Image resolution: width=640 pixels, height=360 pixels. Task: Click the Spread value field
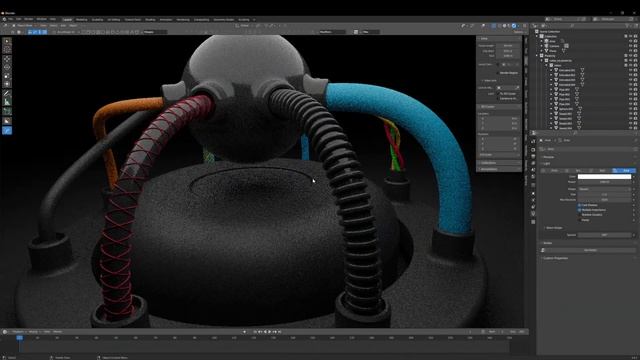pos(604,235)
